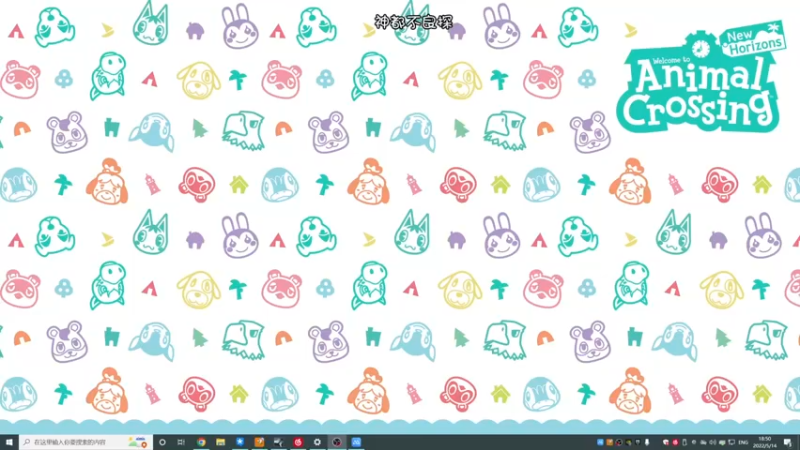Click the green NVIDIA icon in system tray

click(x=629, y=442)
